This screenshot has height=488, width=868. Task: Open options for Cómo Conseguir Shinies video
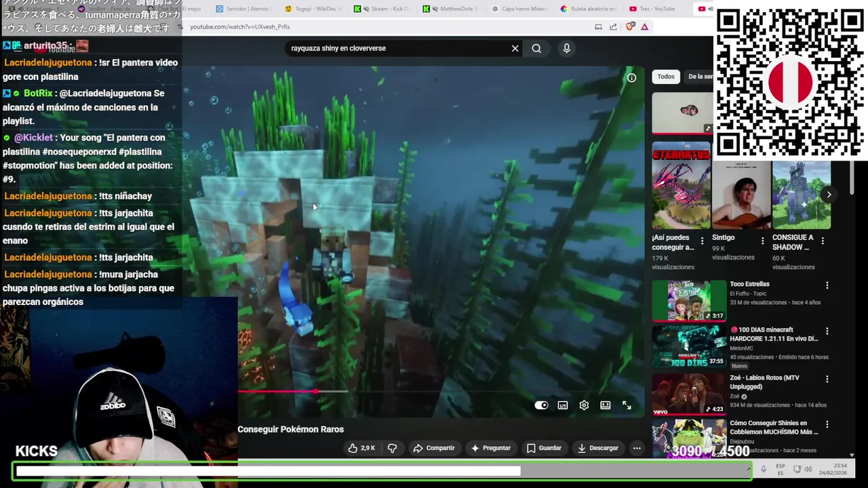827,425
